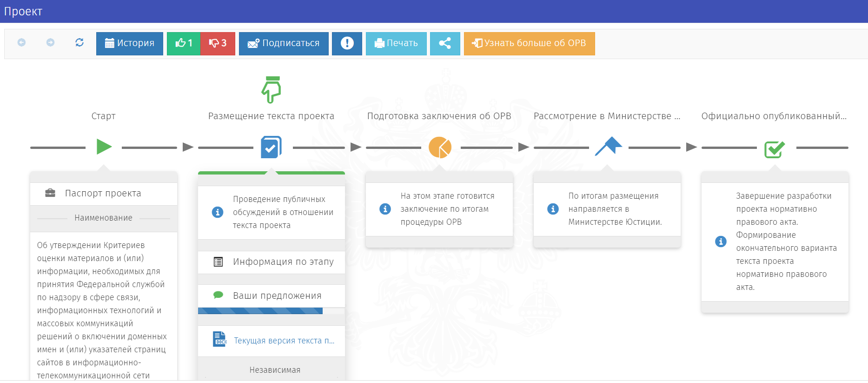Click the Подписаться subscribe button
Image resolution: width=868 pixels, height=383 pixels.
tap(284, 43)
